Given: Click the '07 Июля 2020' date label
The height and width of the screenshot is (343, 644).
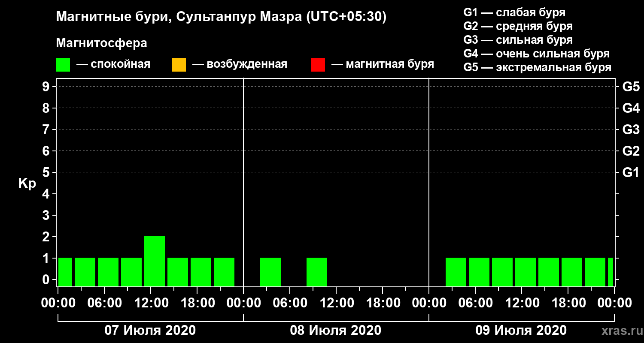Looking at the screenshot, I should (150, 331).
